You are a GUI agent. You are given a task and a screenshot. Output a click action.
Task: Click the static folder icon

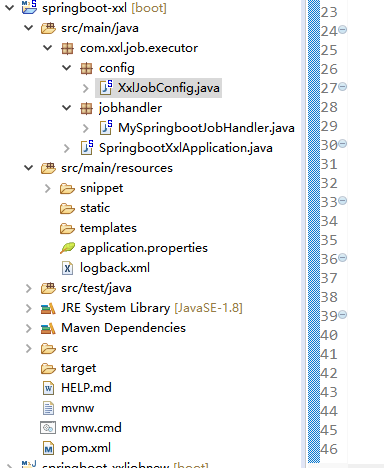pyautogui.click(x=67, y=208)
